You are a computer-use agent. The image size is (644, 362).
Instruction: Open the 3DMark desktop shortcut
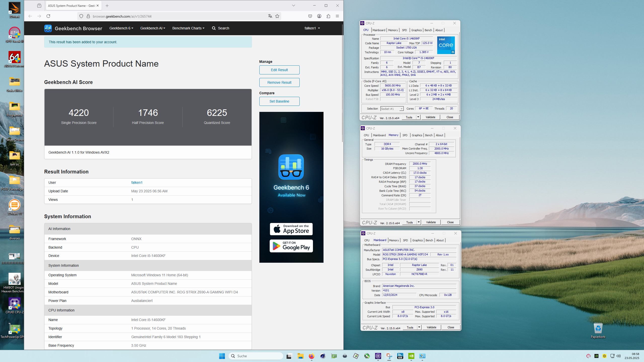14,10
